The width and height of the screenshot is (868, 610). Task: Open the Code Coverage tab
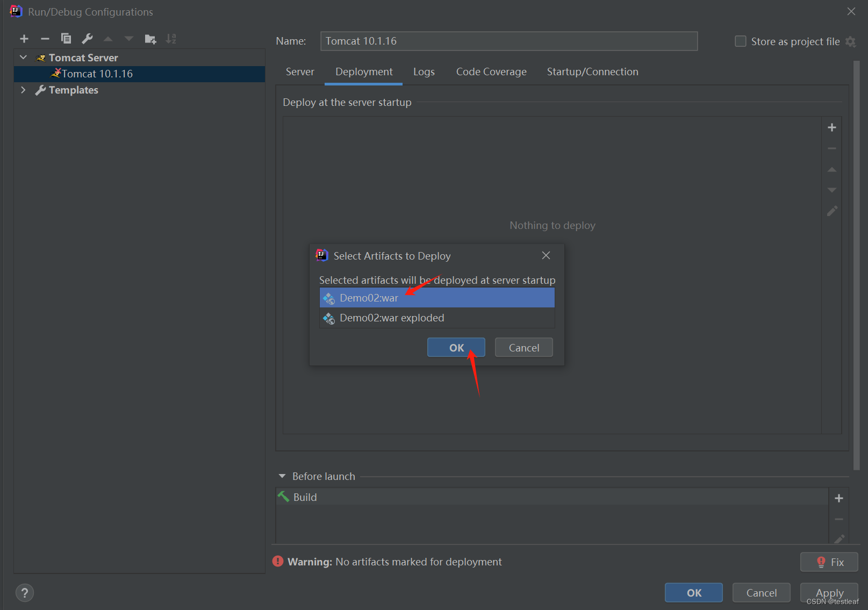click(491, 72)
